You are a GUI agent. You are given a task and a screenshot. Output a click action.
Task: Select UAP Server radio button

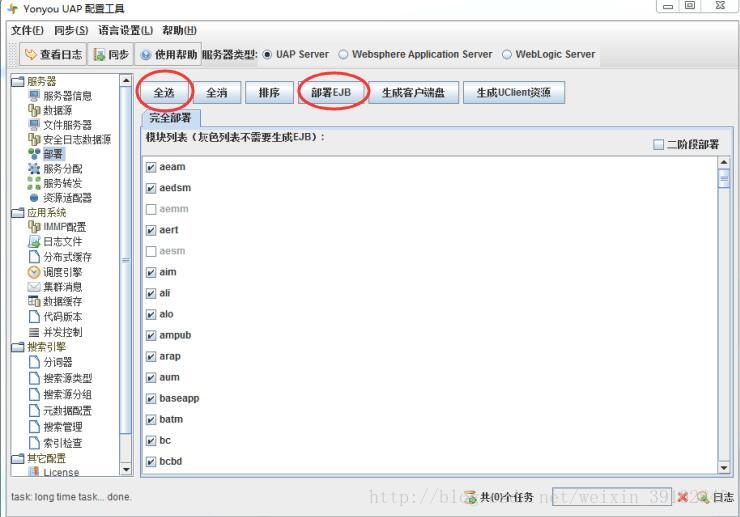(267, 54)
